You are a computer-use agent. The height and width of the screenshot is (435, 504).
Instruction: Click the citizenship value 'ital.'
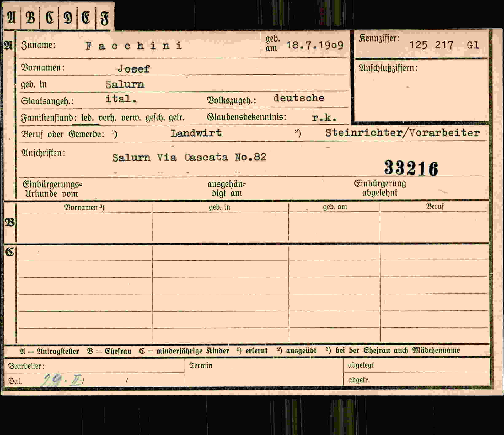point(121,99)
